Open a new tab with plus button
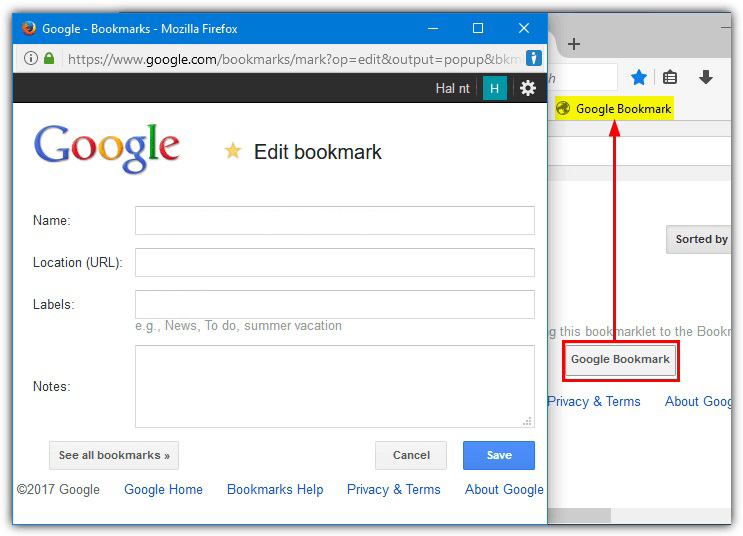743x536 pixels. pyautogui.click(x=574, y=44)
